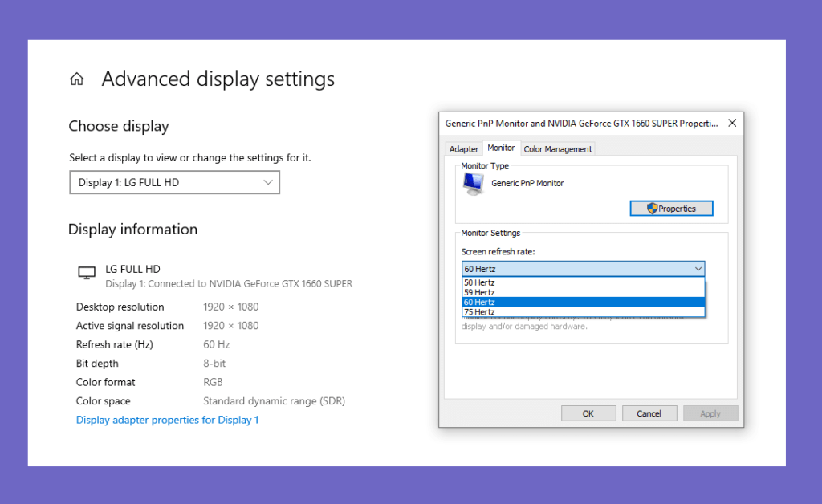
Task: Expand the Display 1: LG FULL HD dropdown
Action: (x=174, y=182)
